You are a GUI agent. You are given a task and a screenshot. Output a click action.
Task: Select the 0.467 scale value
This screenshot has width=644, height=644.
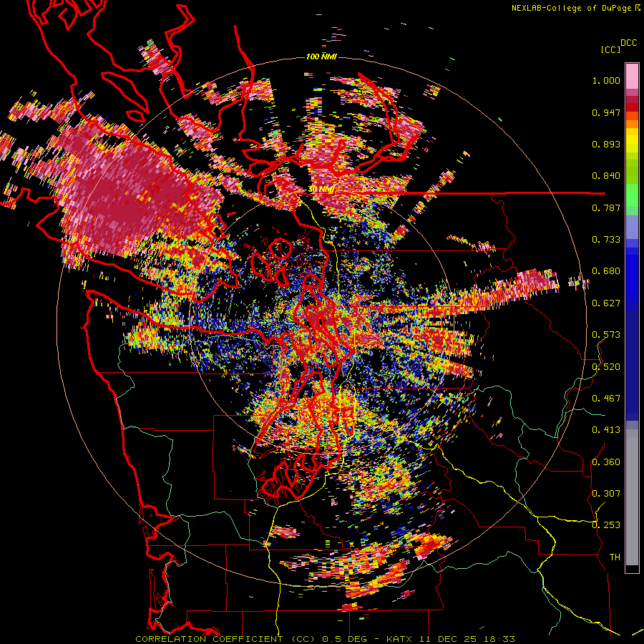(x=606, y=399)
